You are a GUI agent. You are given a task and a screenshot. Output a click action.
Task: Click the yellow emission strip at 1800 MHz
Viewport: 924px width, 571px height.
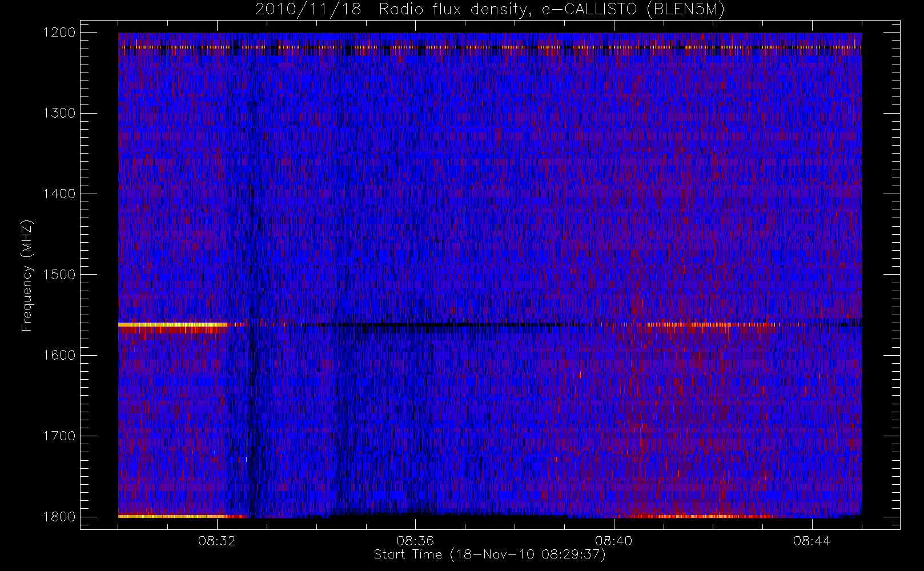pos(171,516)
